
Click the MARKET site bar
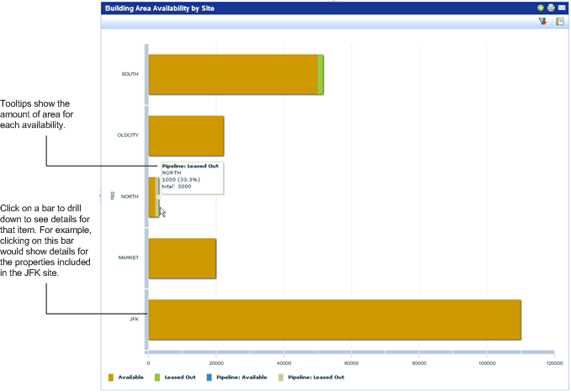tap(182, 258)
